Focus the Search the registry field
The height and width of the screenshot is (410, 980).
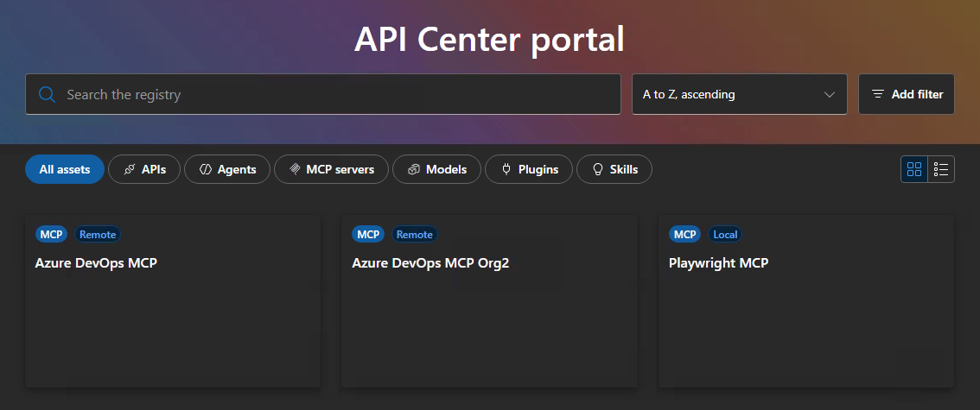click(323, 94)
